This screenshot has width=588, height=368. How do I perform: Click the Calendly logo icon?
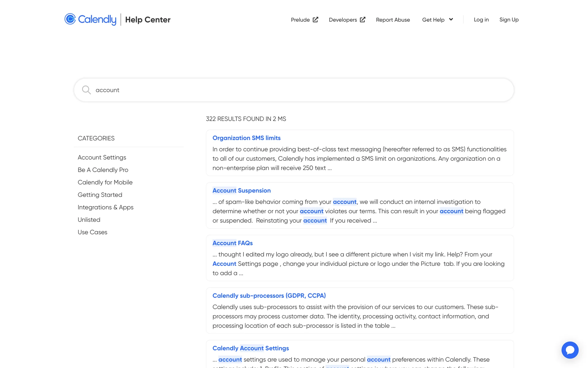click(x=70, y=19)
